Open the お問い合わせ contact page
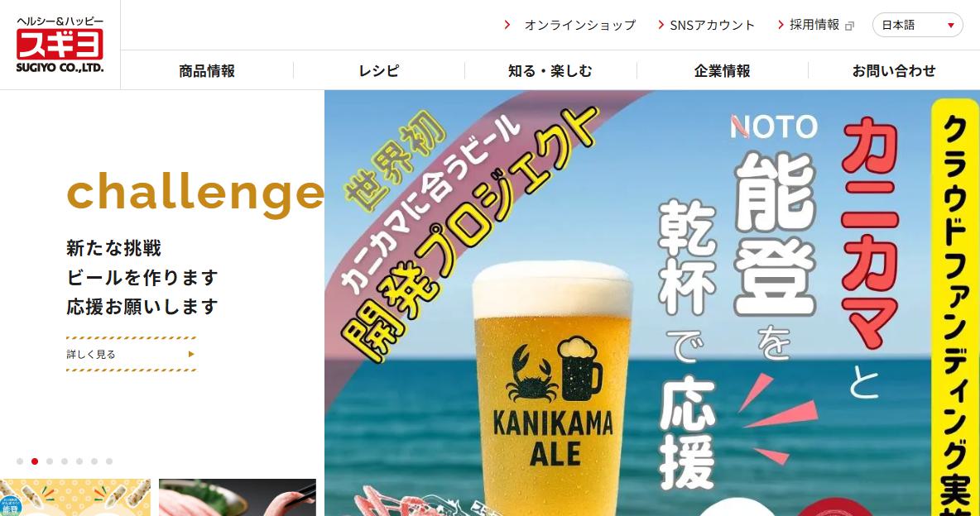This screenshot has height=516, width=980. pos(894,70)
